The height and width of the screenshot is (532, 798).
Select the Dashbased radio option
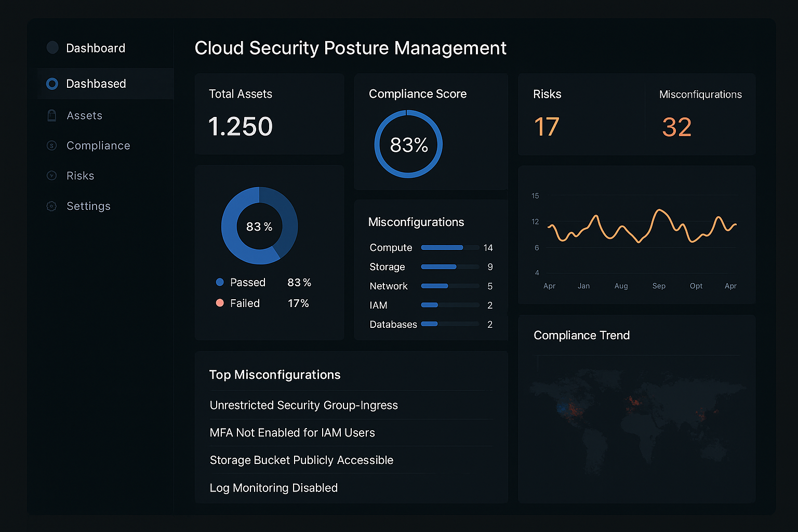click(x=96, y=84)
